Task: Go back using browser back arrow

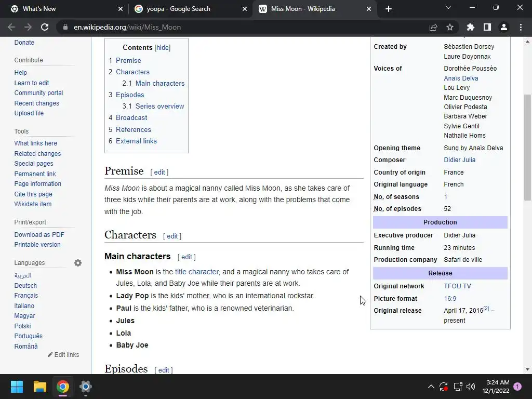Action: click(11, 27)
